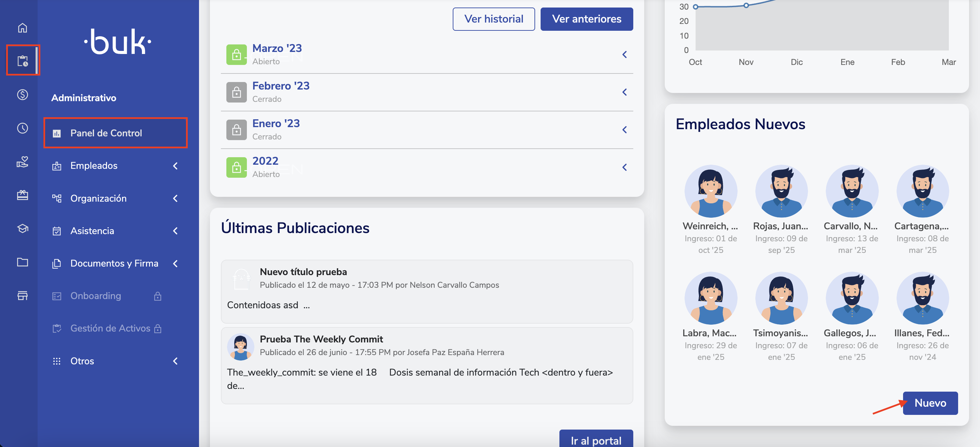This screenshot has height=447, width=980.
Task: Open the folder icon in left rail
Action: 23,262
